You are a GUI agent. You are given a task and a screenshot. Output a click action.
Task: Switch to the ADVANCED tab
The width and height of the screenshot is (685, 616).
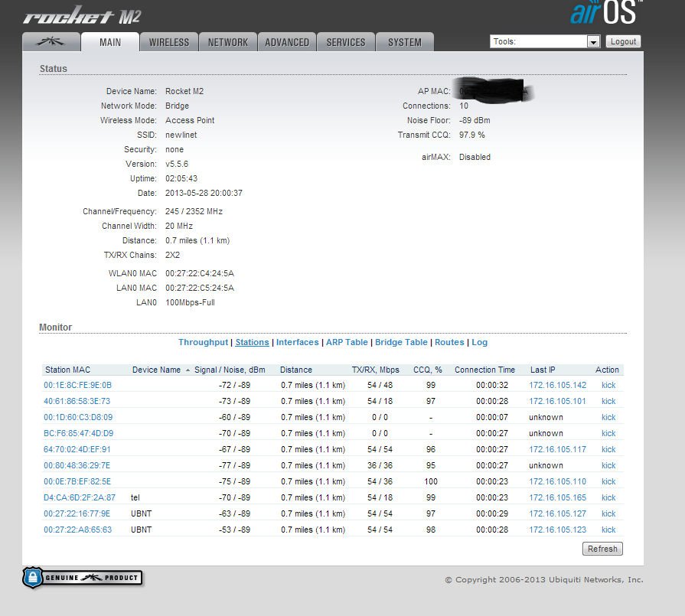pos(287,42)
